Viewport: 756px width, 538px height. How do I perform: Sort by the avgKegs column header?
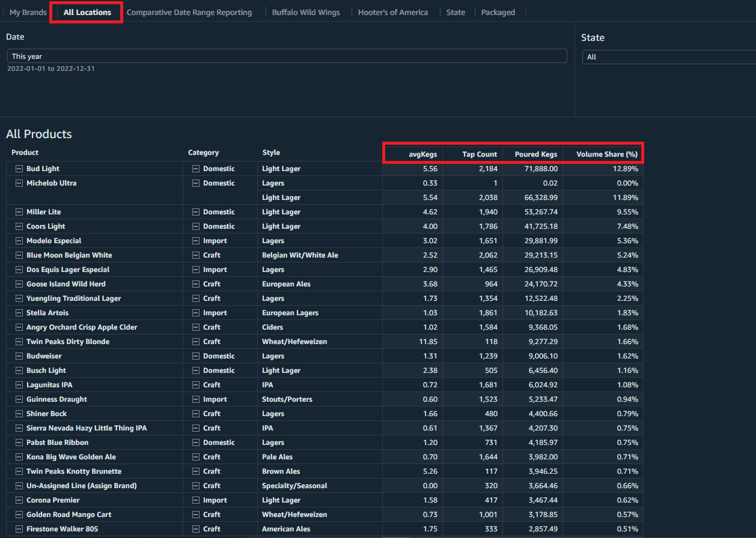[x=423, y=154]
